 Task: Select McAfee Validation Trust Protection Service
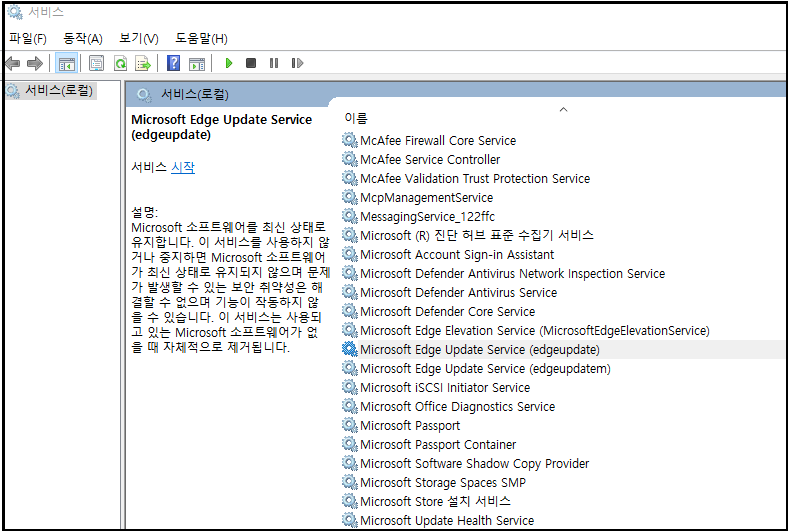(x=475, y=179)
